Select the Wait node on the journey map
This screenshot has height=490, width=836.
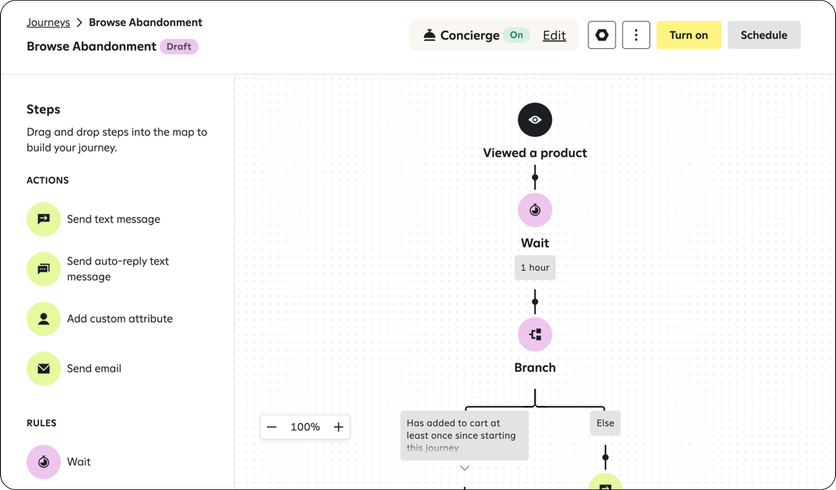535,210
